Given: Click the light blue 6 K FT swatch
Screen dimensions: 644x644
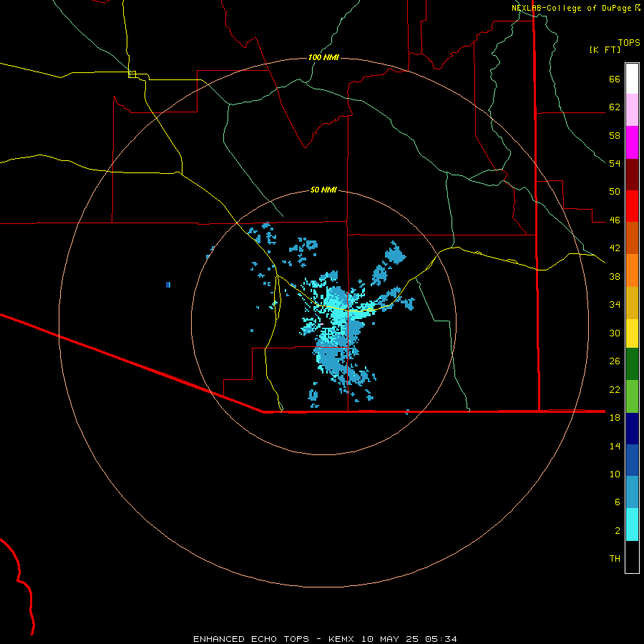Looking at the screenshot, I should point(632,492).
